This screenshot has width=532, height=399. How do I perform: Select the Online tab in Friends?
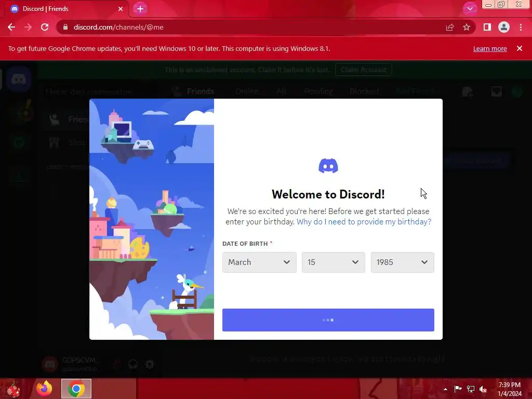pos(247,91)
